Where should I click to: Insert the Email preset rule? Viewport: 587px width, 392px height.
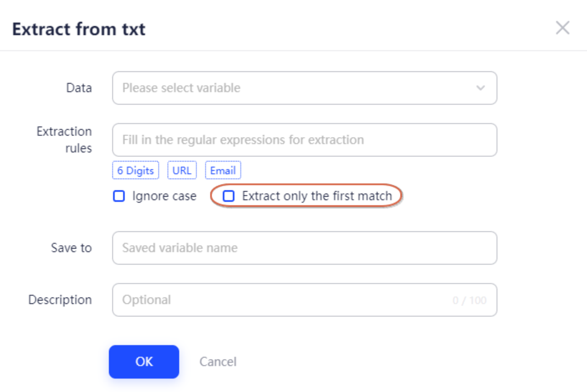[223, 170]
